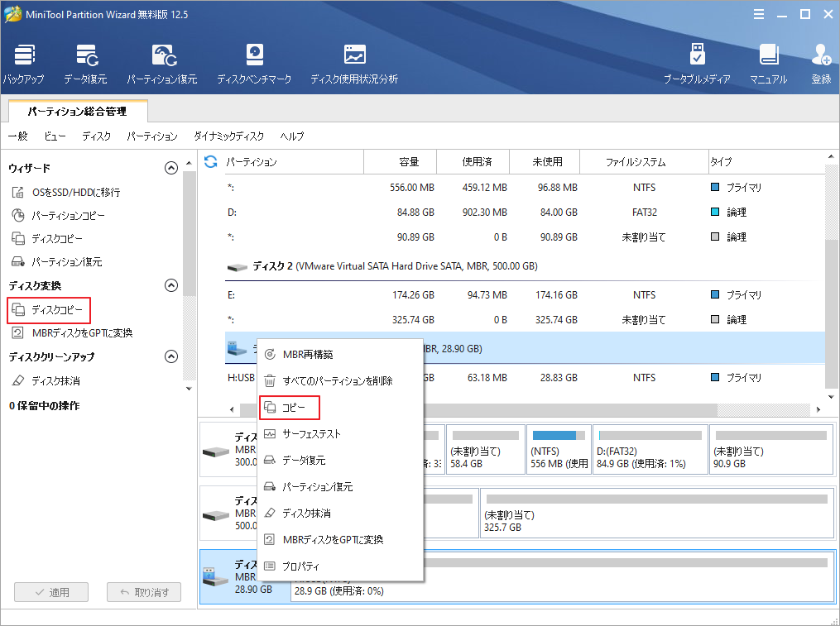Collapse the ディスク変換 section

(x=170, y=285)
